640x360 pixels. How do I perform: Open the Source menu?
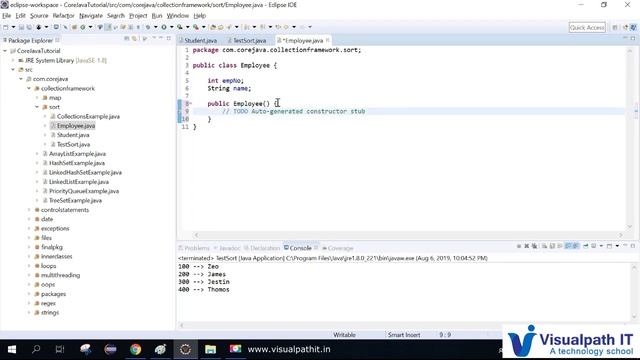(x=39, y=16)
